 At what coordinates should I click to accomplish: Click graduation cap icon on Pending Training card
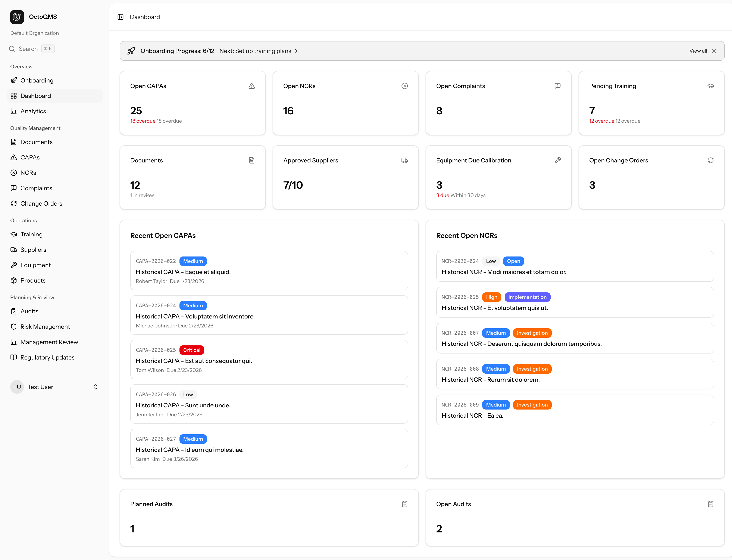710,86
